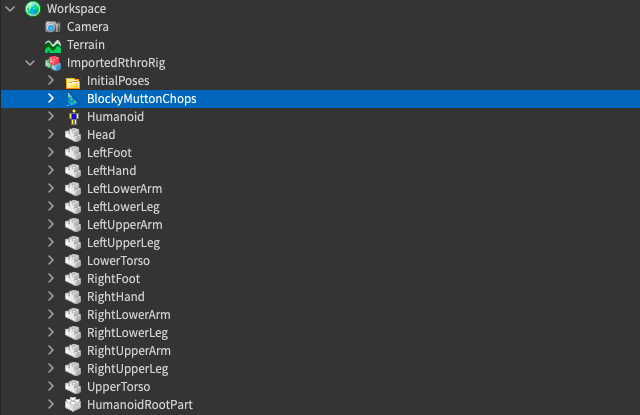Click the InitialPoses folder icon

pyautogui.click(x=73, y=81)
